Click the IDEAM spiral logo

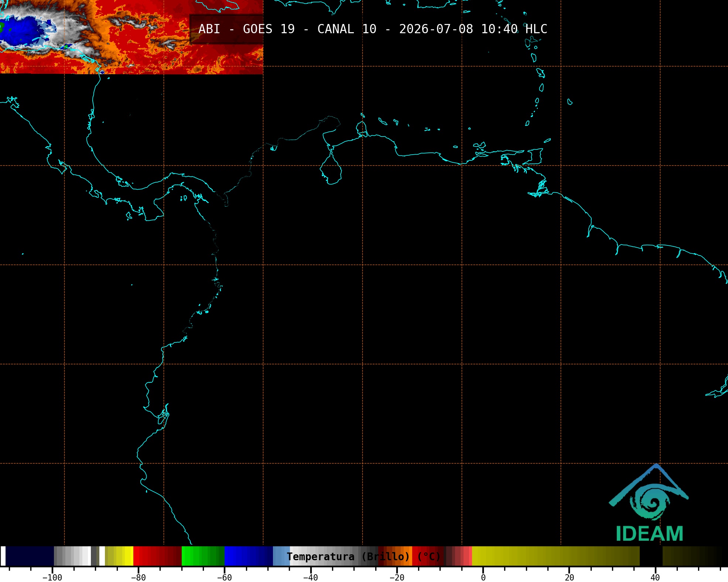click(x=649, y=493)
